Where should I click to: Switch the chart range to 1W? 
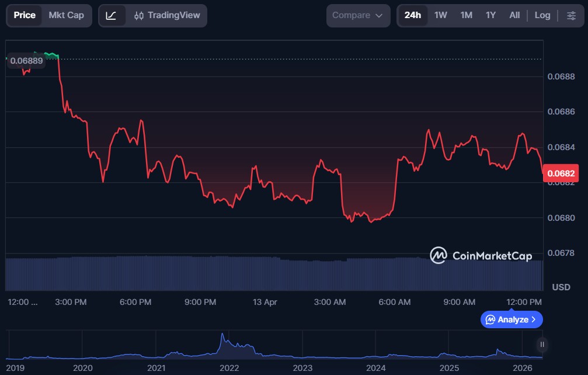coord(440,15)
